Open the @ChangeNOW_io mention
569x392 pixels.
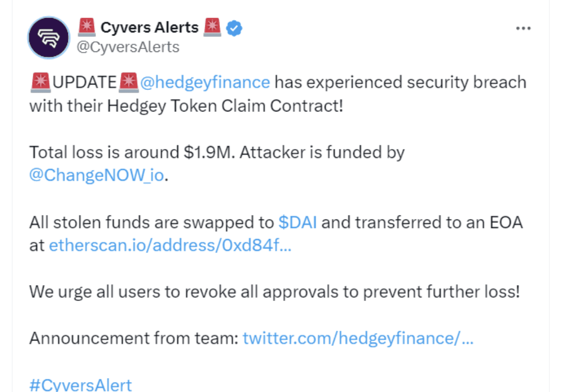[96, 176]
